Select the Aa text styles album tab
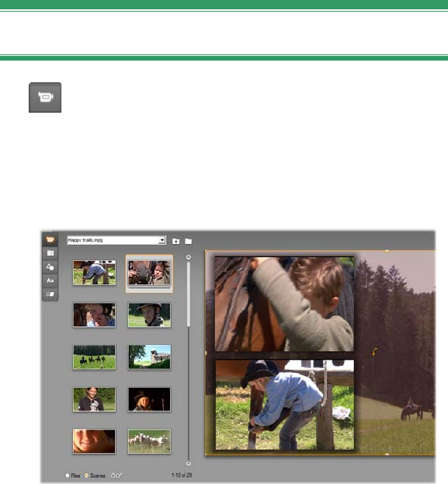 tap(50, 280)
